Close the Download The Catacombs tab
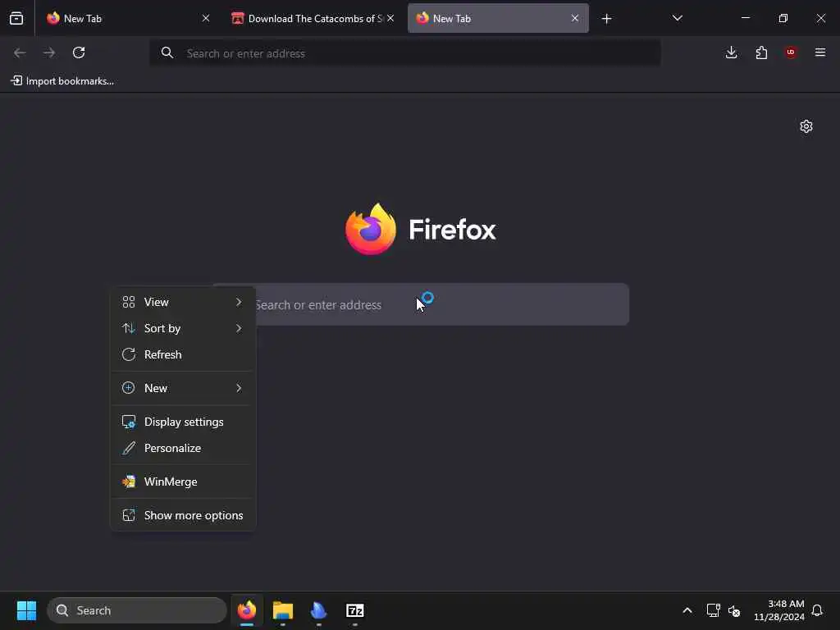The height and width of the screenshot is (630, 840). 390,18
